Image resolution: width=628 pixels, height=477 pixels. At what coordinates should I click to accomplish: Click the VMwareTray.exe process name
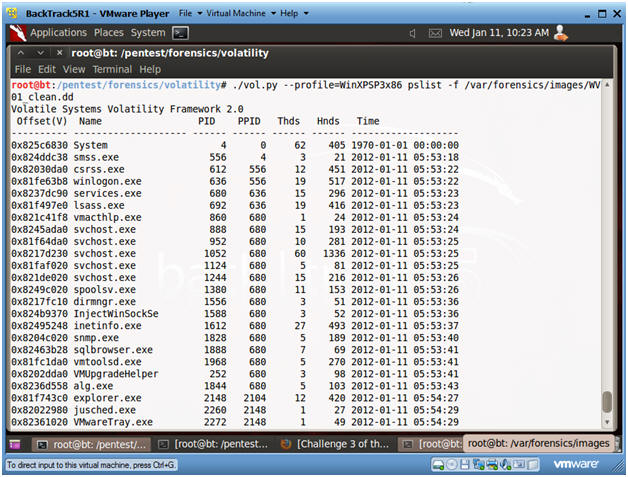click(x=113, y=422)
